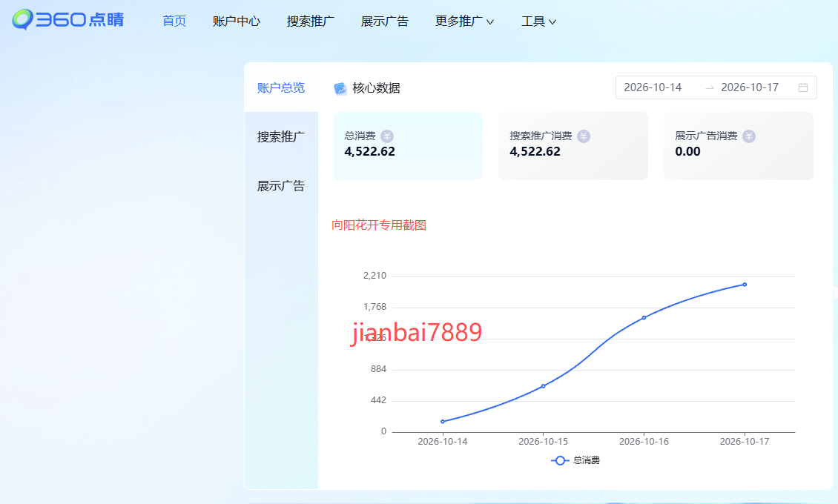Go to 账户中心 in top navigation
Screen dimensions: 838x504
[237, 21]
